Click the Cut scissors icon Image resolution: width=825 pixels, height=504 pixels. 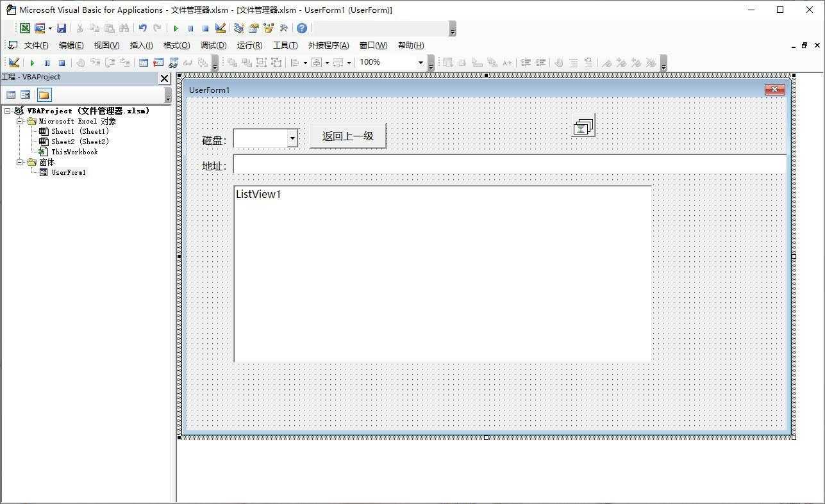tap(79, 28)
